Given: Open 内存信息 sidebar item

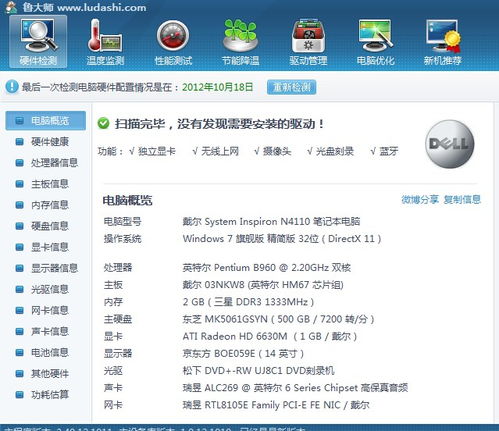Looking at the screenshot, I should (46, 205).
